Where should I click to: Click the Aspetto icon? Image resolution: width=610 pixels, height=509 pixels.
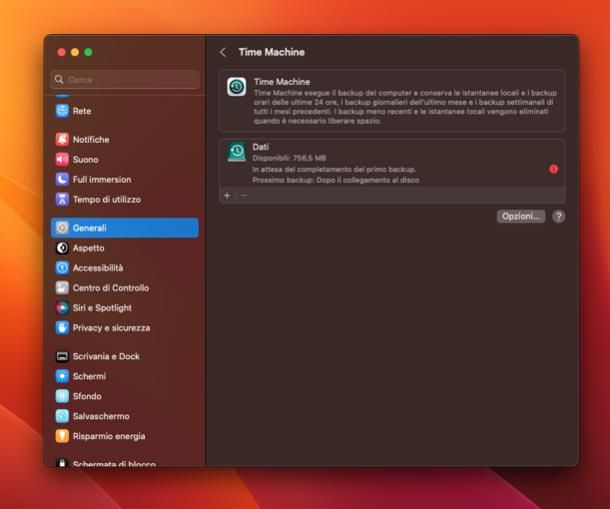[x=62, y=248]
